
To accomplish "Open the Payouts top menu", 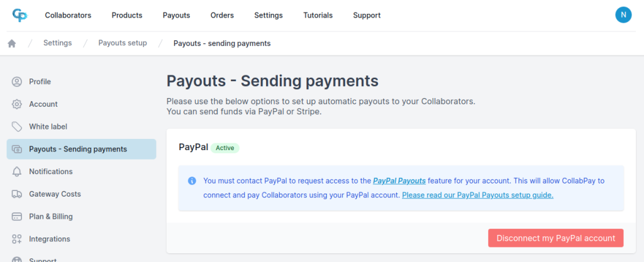I will 176,15.
